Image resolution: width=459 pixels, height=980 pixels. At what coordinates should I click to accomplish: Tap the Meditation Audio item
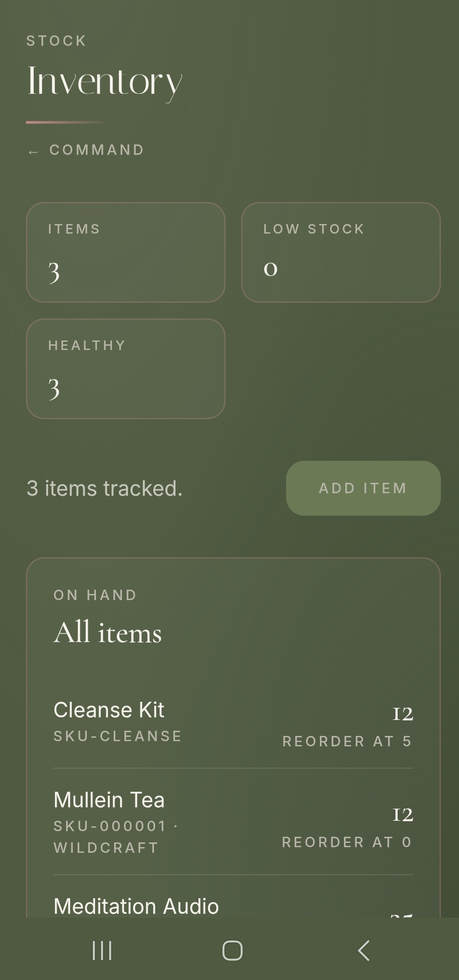point(136,906)
